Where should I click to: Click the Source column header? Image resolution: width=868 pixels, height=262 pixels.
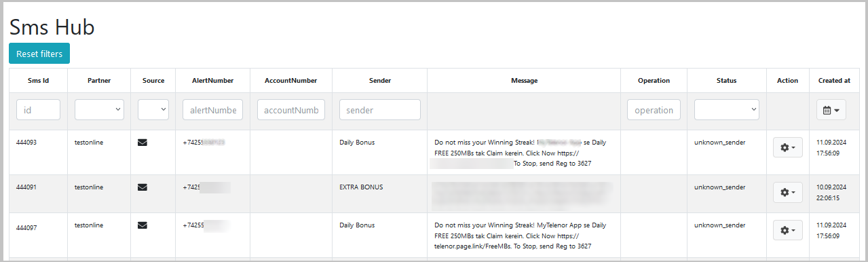click(x=153, y=80)
